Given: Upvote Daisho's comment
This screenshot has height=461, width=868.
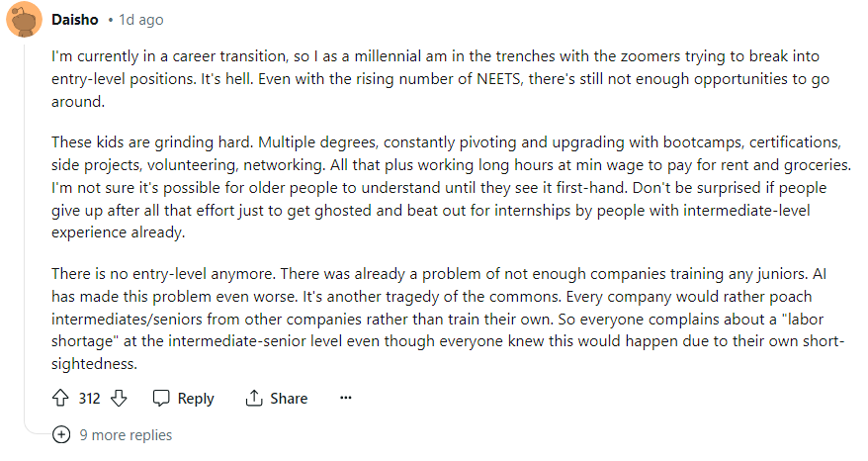Looking at the screenshot, I should click(59, 398).
